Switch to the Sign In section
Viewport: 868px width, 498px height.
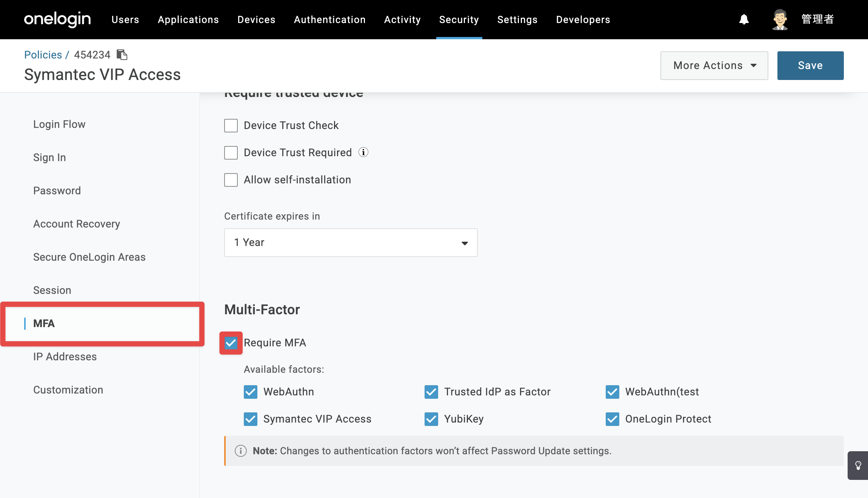tap(49, 157)
